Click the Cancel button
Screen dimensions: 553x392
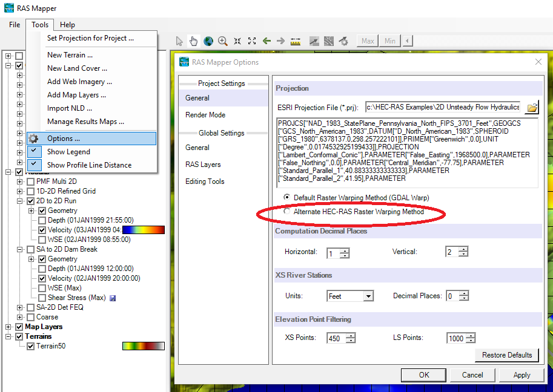[x=472, y=375]
